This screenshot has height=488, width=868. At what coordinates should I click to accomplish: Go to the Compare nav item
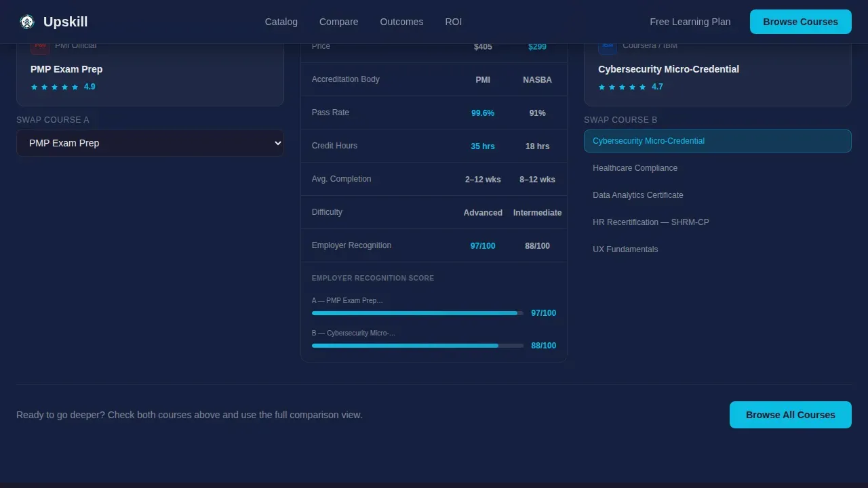click(x=339, y=22)
